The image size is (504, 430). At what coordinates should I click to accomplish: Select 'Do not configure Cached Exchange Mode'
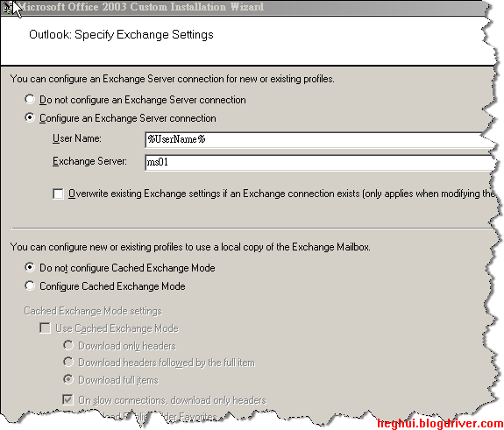click(x=30, y=267)
